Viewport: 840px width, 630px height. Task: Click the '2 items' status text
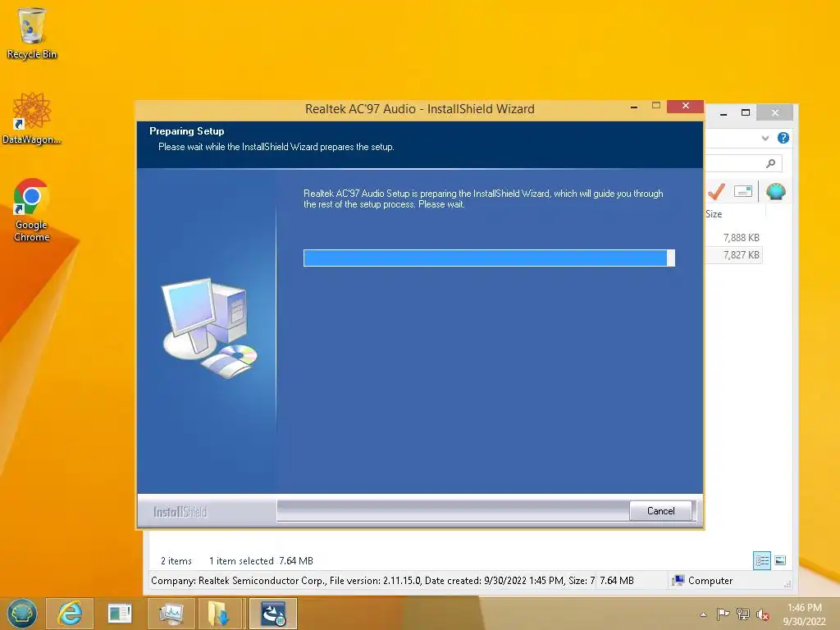176,561
